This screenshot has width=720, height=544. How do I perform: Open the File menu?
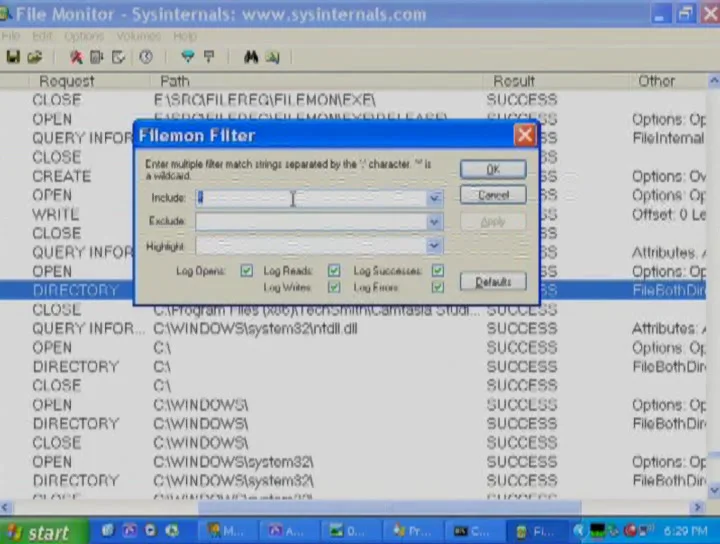click(10, 36)
